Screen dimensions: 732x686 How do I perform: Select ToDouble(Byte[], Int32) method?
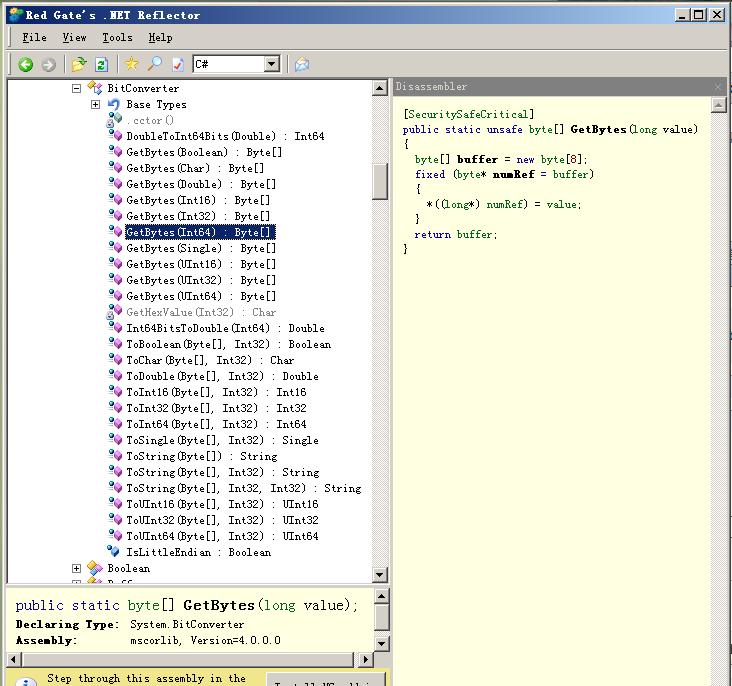[222, 376]
